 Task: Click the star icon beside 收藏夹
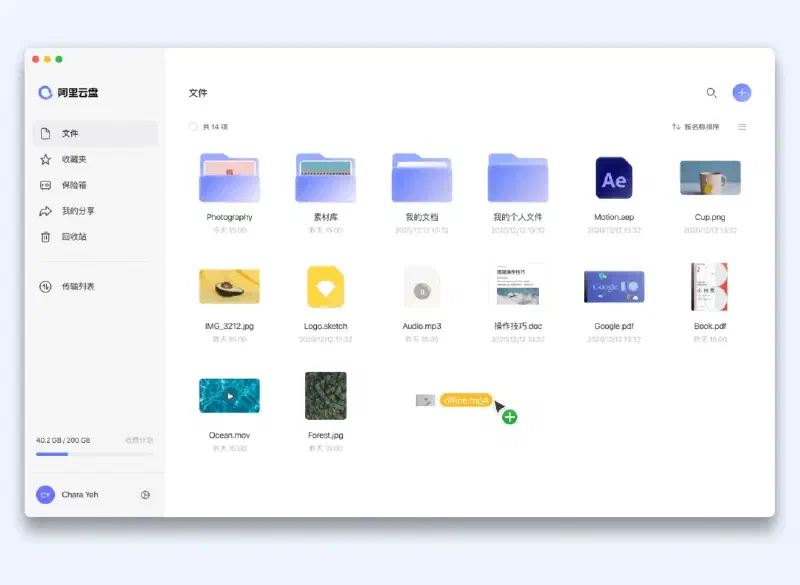pos(45,160)
